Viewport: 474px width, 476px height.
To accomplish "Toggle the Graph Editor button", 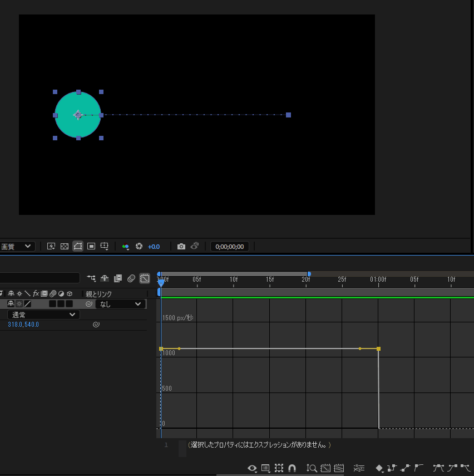I will click(x=145, y=278).
